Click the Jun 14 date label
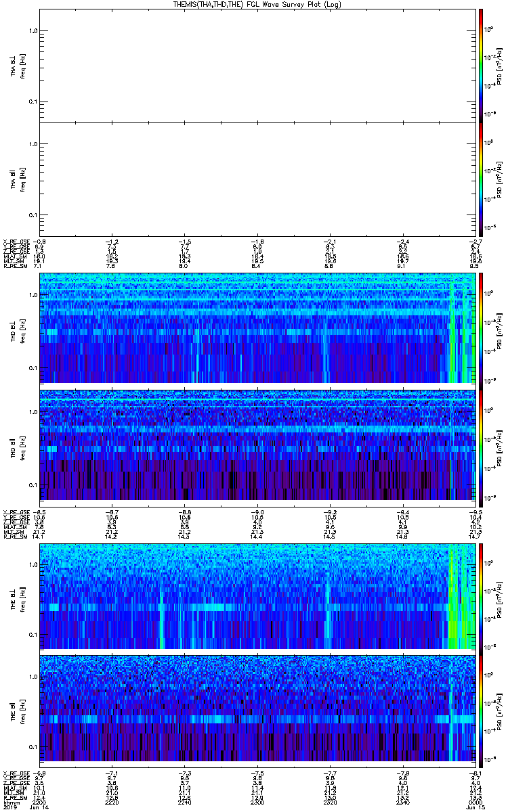The image size is (508, 812). tap(40, 807)
